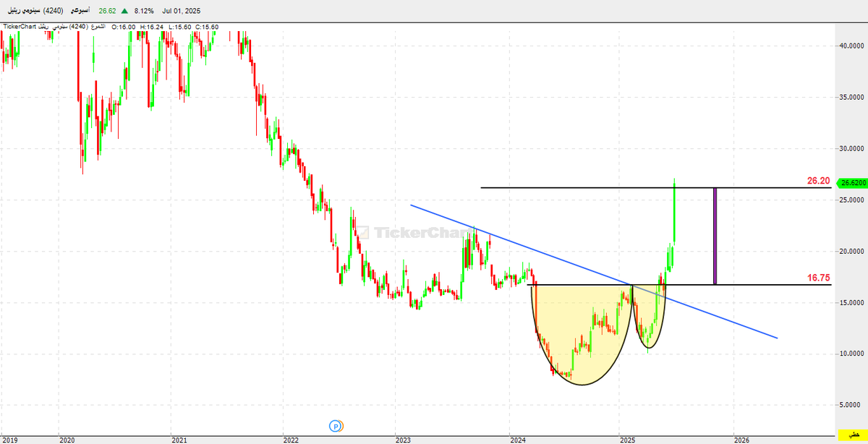Click the L:15.60 low value
This screenshot has height=444, width=868.
[x=179, y=27]
